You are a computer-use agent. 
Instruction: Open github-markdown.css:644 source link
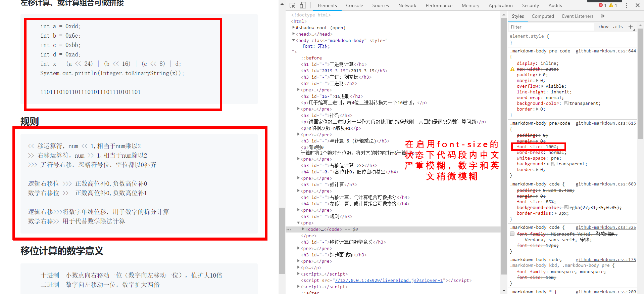tap(606, 51)
